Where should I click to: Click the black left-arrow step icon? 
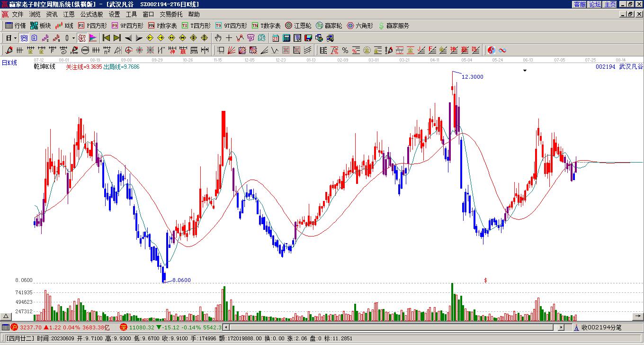pyautogui.click(x=128, y=38)
